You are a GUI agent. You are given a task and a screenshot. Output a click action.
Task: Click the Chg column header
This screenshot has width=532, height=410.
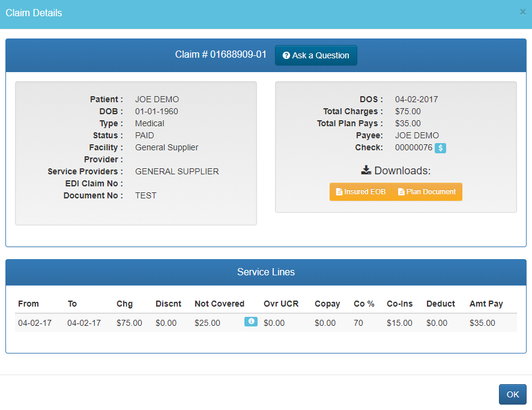(124, 304)
